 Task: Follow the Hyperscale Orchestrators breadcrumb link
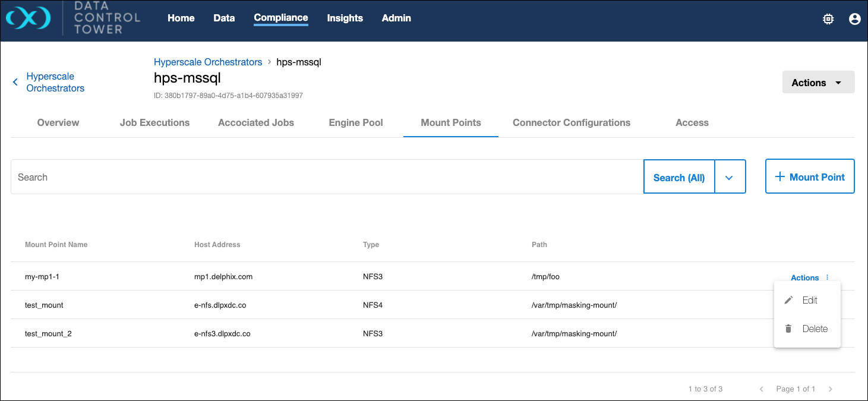tap(207, 62)
